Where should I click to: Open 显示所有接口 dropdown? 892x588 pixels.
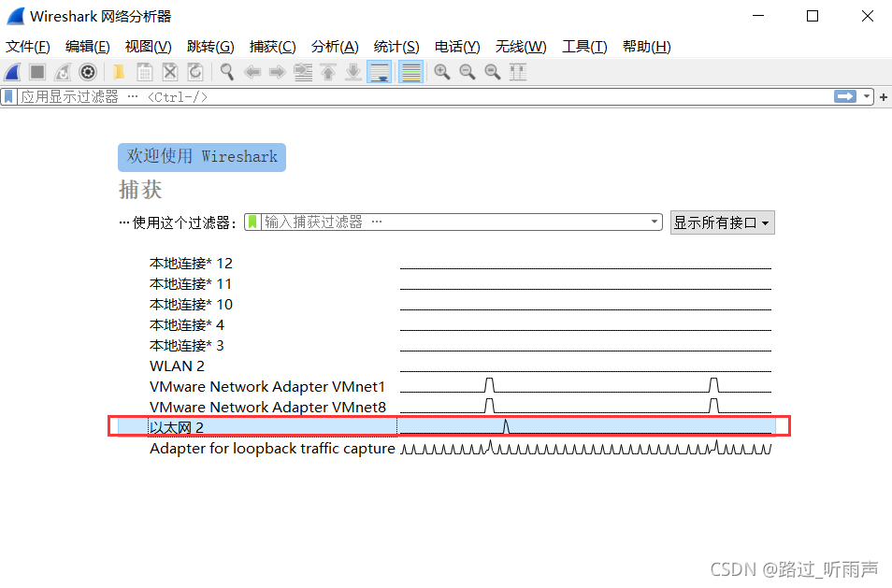point(723,222)
